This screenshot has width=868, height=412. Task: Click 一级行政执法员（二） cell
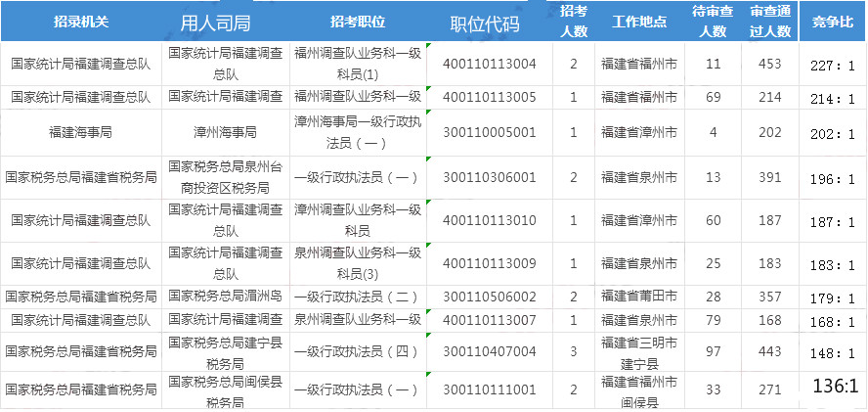click(358, 297)
